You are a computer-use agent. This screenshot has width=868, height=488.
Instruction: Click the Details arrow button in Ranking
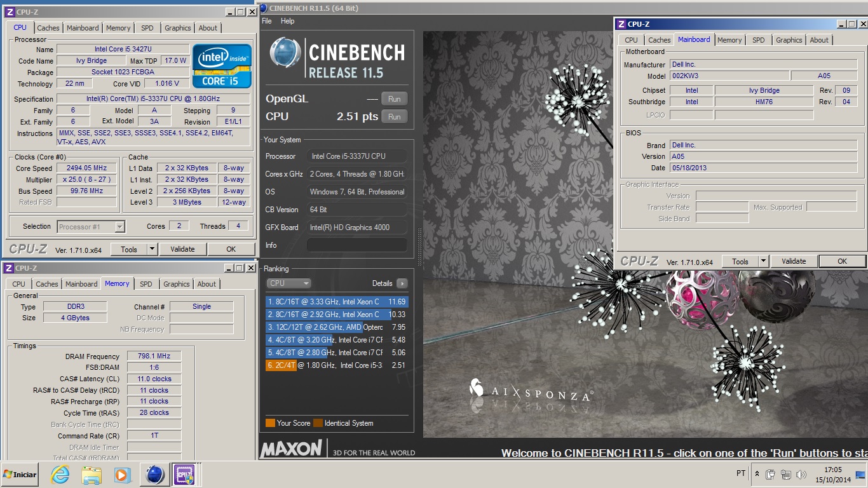coord(402,283)
